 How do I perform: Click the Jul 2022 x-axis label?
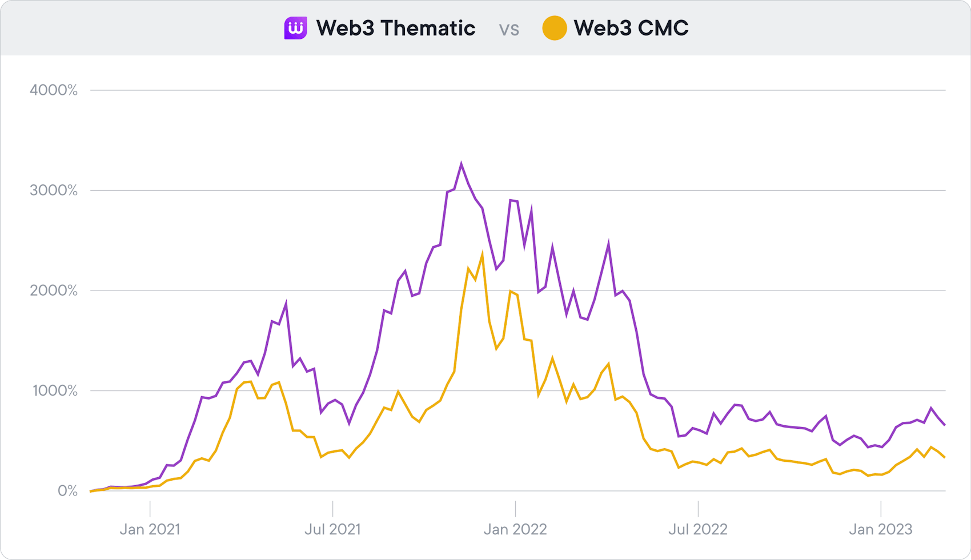[698, 529]
